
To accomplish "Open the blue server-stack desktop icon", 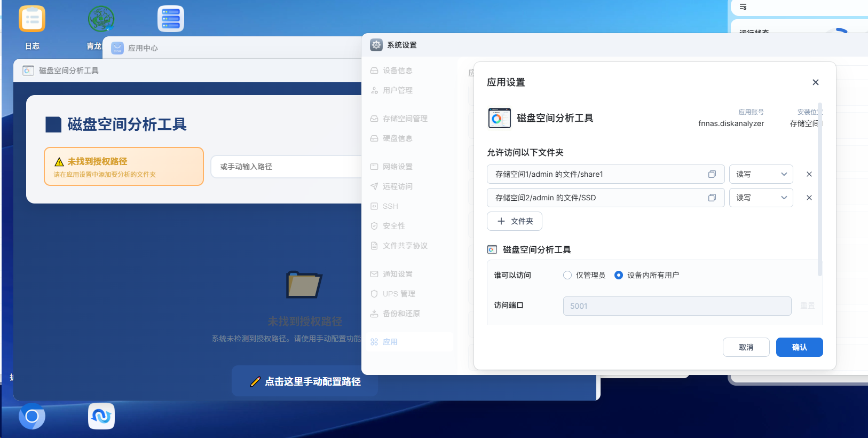I will point(171,19).
